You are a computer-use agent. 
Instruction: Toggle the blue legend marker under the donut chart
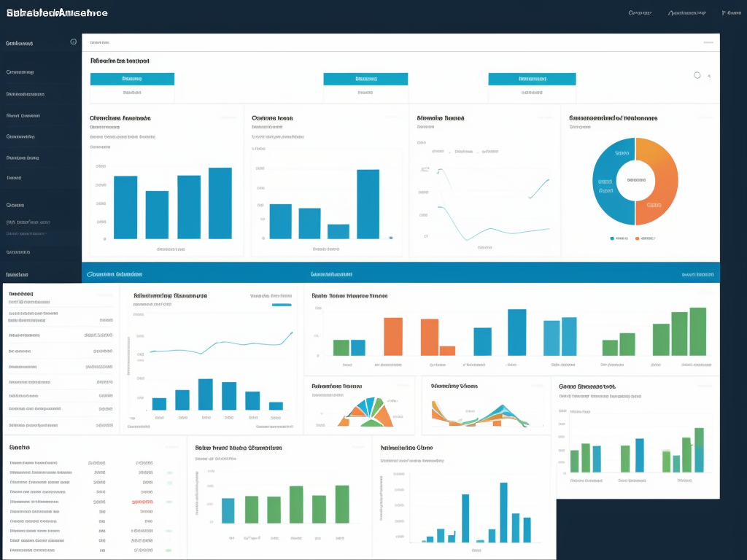point(612,238)
